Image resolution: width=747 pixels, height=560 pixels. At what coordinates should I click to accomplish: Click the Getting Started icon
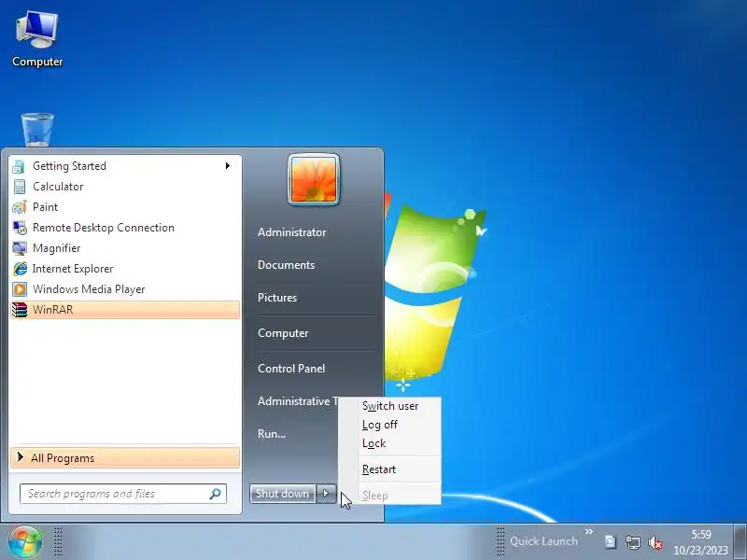[x=19, y=166]
